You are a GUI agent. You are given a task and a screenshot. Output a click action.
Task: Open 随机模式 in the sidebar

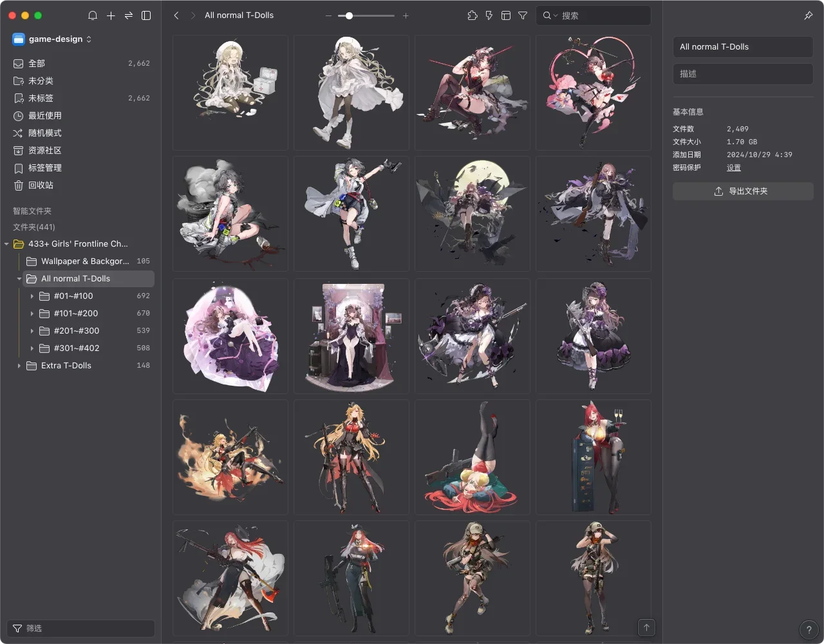point(81,133)
